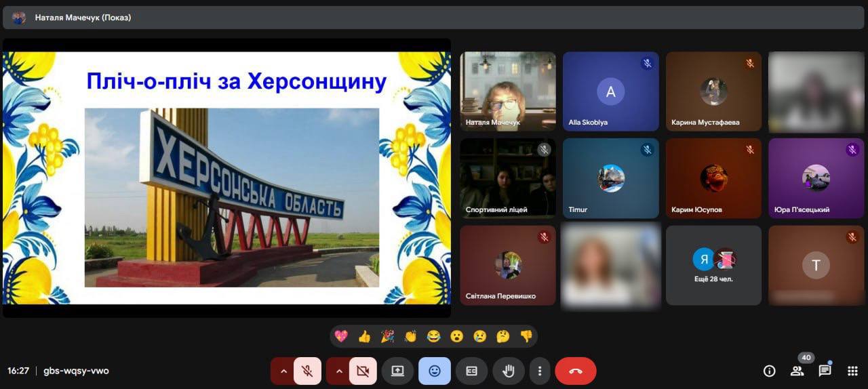Send the party popper reaction

(x=387, y=336)
